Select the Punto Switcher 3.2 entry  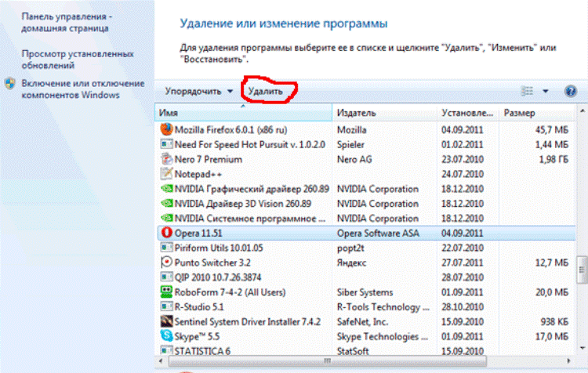[x=365, y=263]
